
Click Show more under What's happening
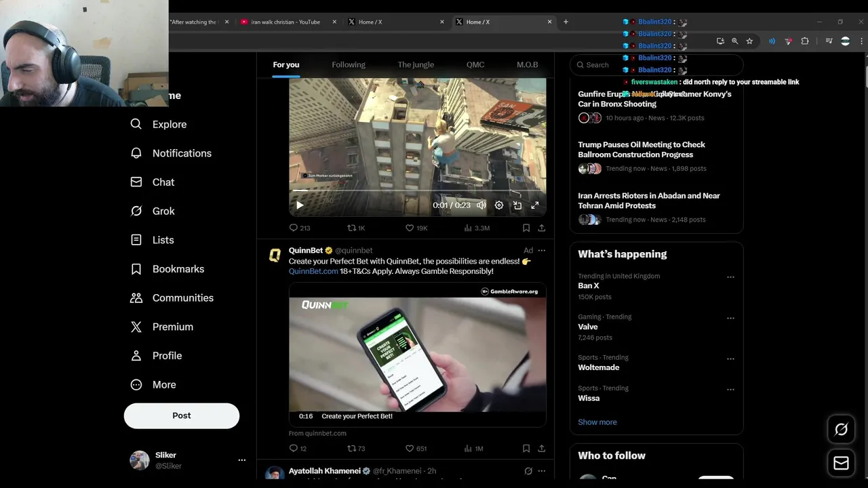(597, 422)
